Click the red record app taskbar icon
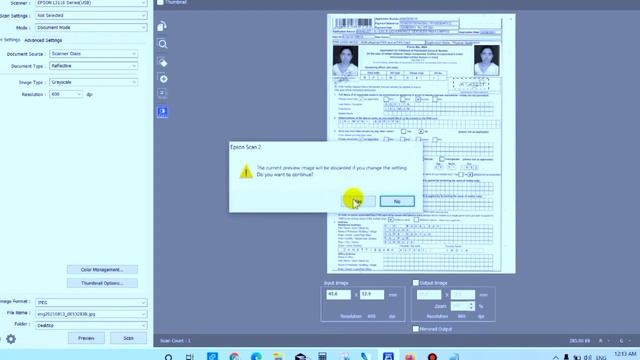This screenshot has width=640, height=360. [x=432, y=356]
